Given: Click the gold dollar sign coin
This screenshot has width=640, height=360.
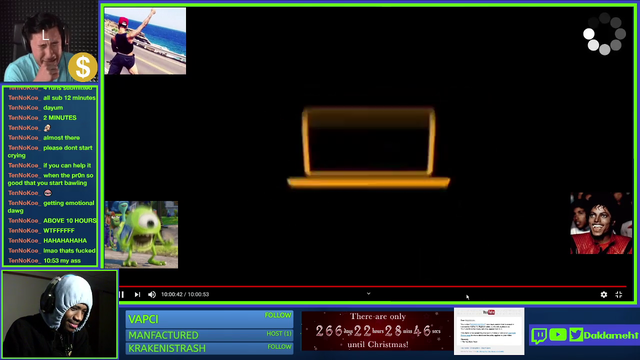Looking at the screenshot, I should tap(82, 67).
